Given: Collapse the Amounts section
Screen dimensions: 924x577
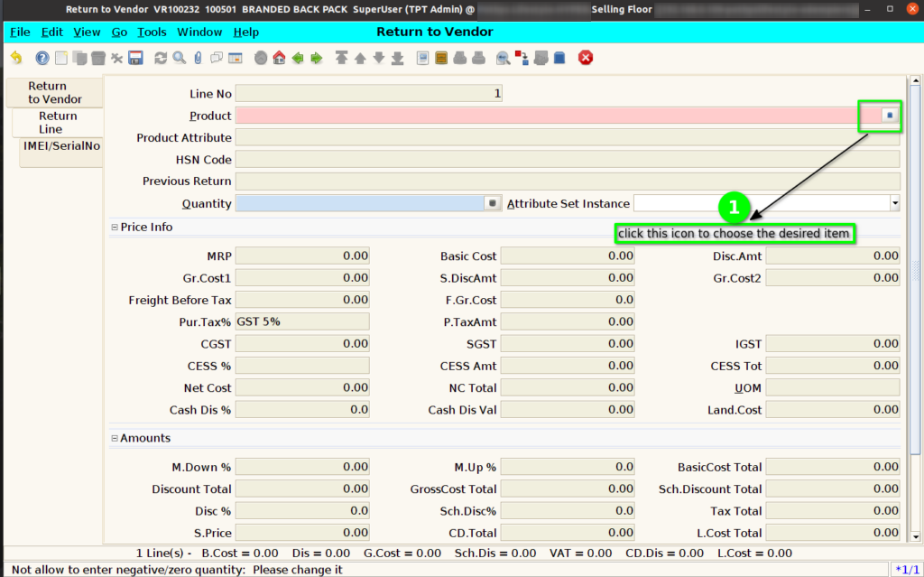Looking at the screenshot, I should point(115,438).
